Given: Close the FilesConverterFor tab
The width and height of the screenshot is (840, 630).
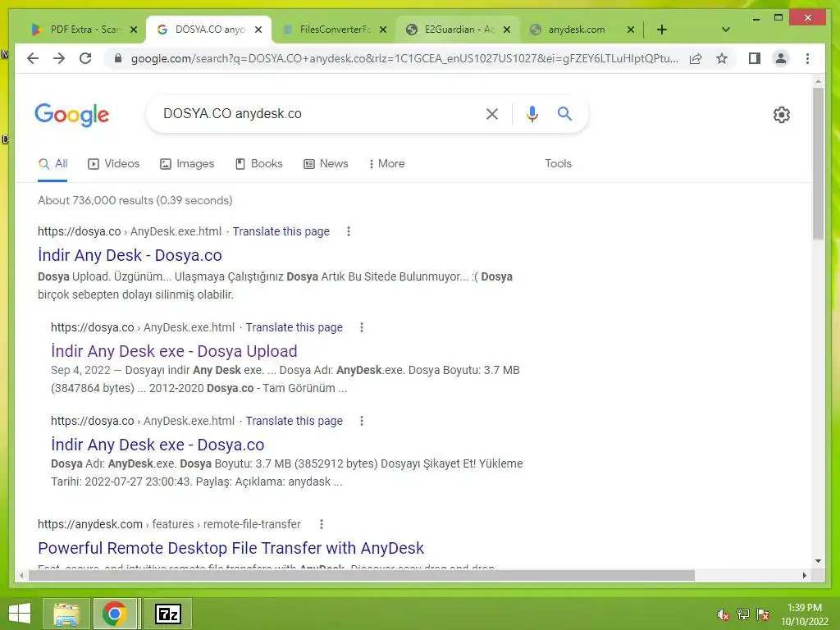Looking at the screenshot, I should (x=383, y=30).
